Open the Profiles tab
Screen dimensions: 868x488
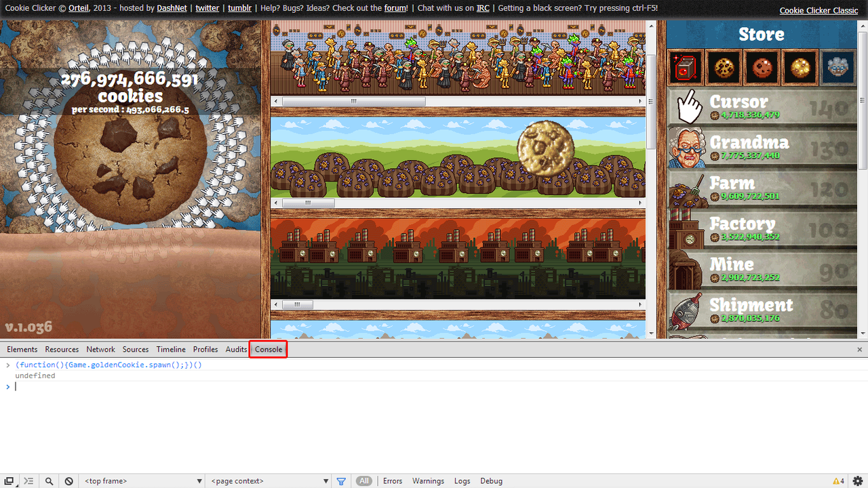[x=205, y=350]
